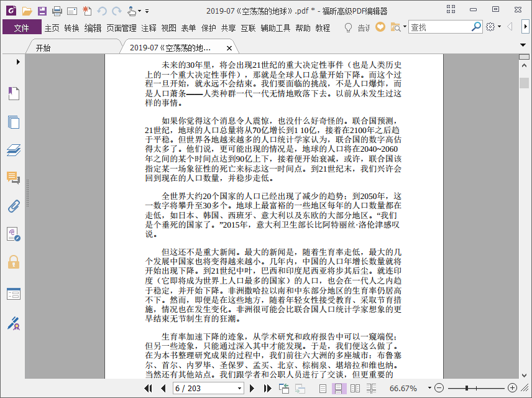The image size is (532, 398).
Task: Open the Layers panel
Action: [14, 150]
